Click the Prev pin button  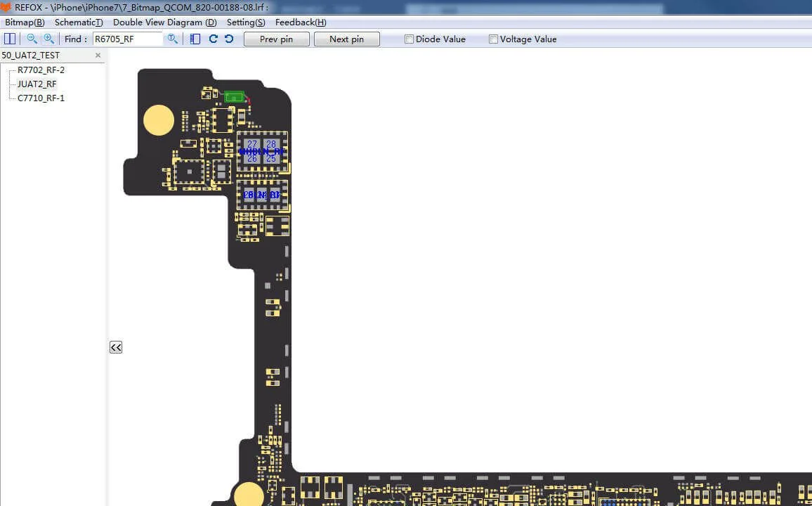pyautogui.click(x=277, y=39)
